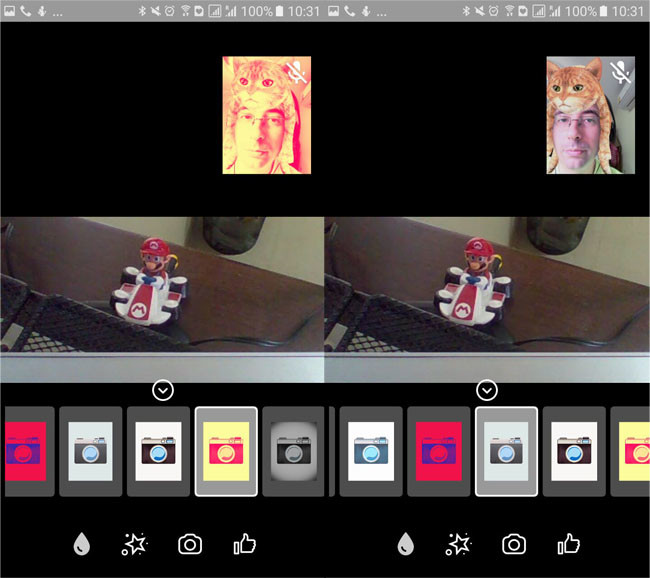Collapse the filter tray chevron in right screenshot
The height and width of the screenshot is (578, 650).
pyautogui.click(x=487, y=390)
